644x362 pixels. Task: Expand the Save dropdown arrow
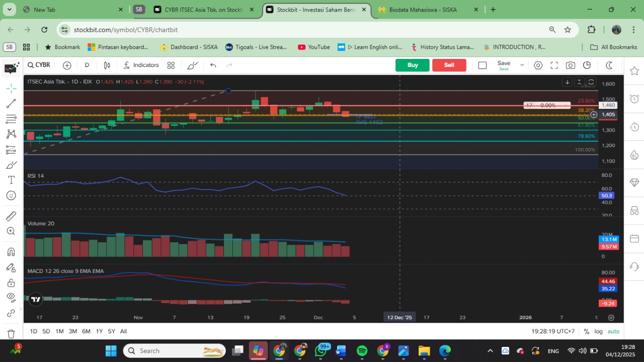[522, 65]
